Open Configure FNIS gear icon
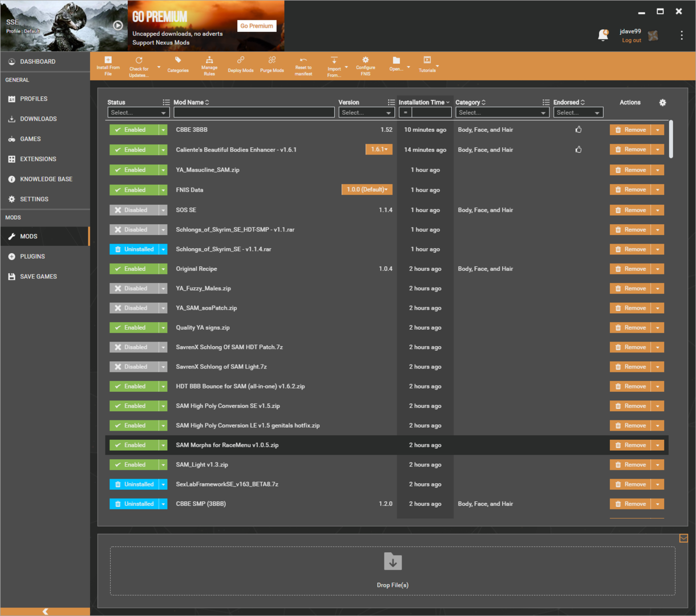This screenshot has width=696, height=616. 366,60
